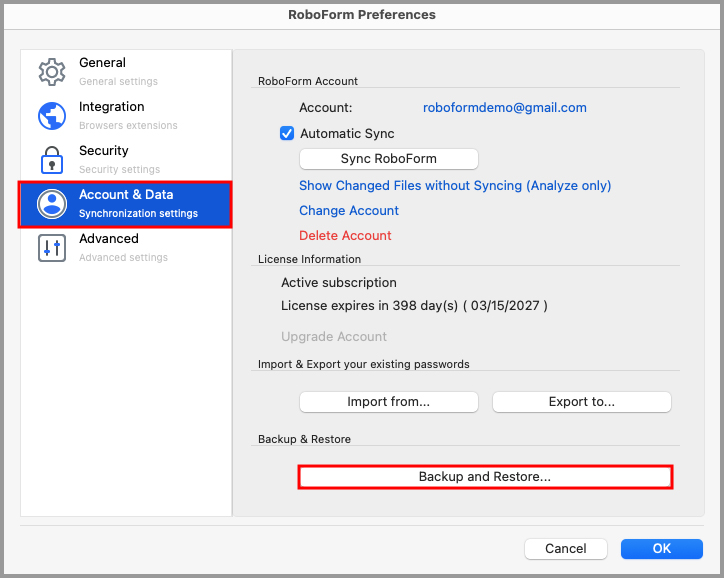Click the Export to... button
This screenshot has height=578, width=724.
pos(581,402)
